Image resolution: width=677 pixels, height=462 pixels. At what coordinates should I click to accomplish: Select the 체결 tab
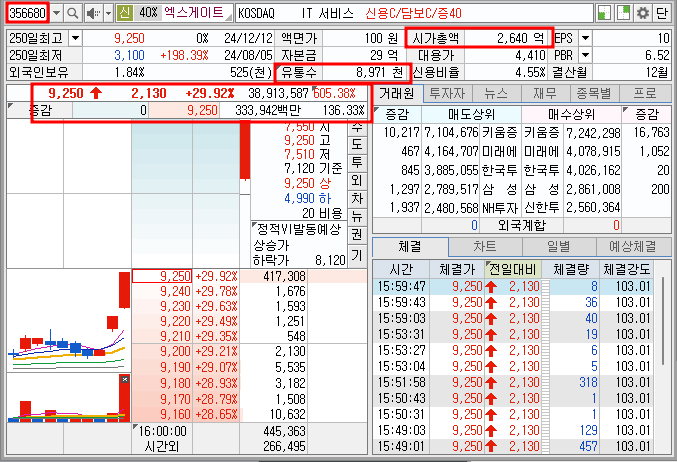pos(410,247)
